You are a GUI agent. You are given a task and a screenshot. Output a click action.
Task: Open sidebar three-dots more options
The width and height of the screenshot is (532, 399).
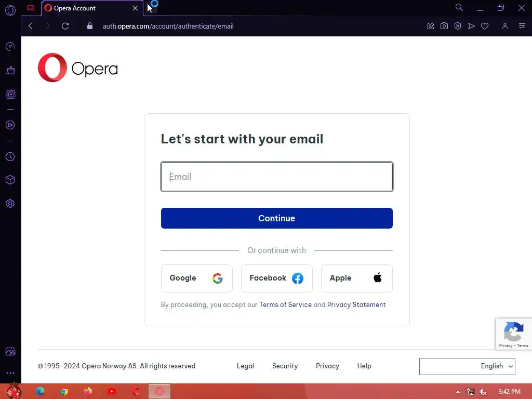coord(10,373)
